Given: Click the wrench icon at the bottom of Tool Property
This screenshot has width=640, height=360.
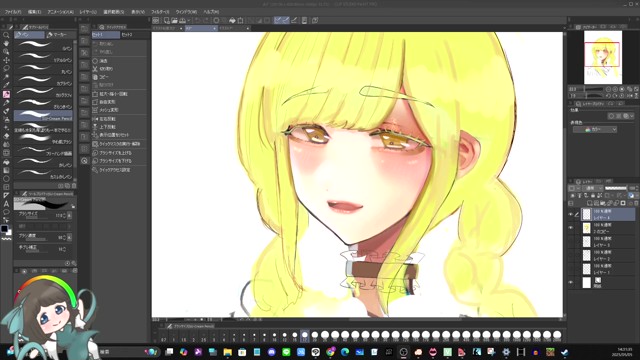Looking at the screenshot, I should 74,263.
